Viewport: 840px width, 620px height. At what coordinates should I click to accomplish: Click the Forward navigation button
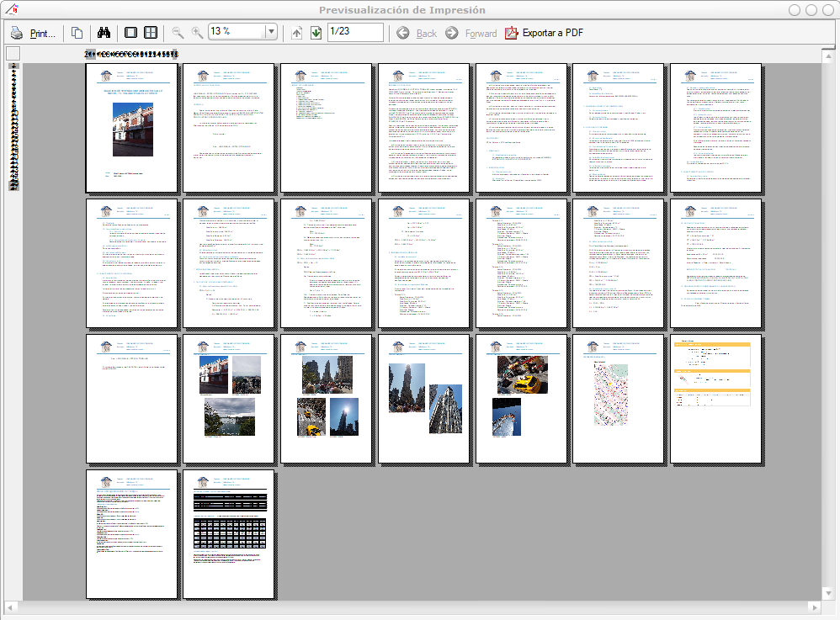[471, 33]
